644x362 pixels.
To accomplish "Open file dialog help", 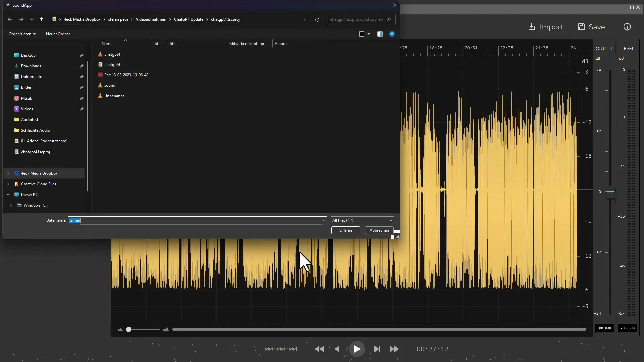I will point(392,34).
